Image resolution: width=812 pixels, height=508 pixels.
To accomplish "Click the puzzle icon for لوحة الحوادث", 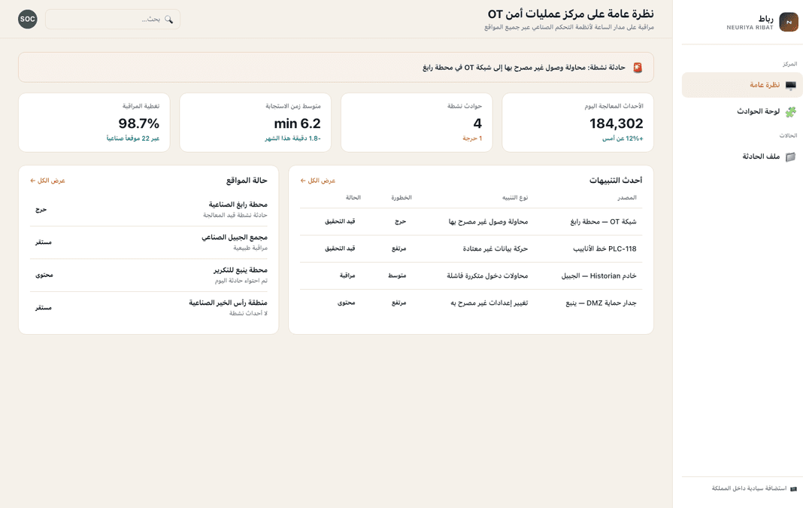I will [x=790, y=111].
